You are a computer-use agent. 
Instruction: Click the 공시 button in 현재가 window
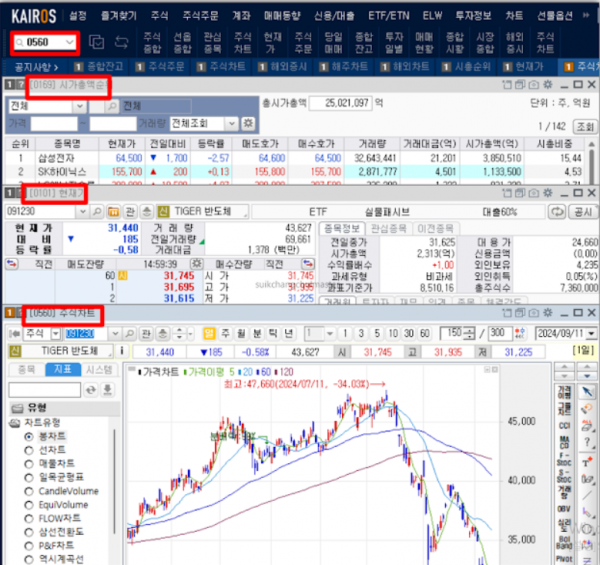click(583, 211)
